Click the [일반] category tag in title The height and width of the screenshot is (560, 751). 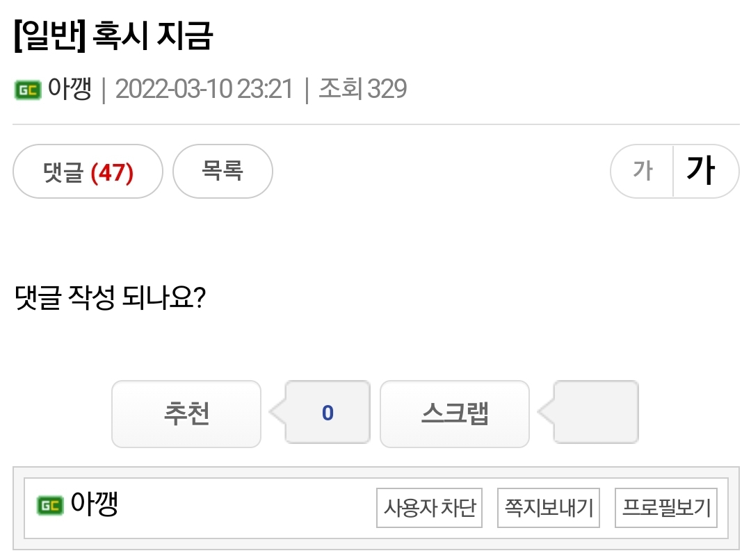[x=49, y=38]
